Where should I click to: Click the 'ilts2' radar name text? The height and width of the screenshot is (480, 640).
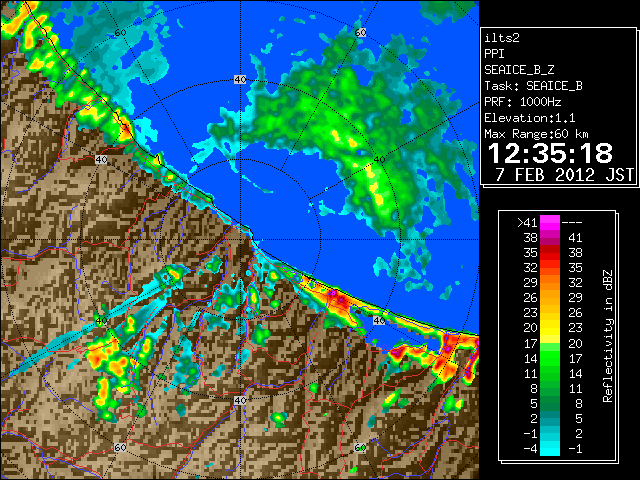pos(502,38)
